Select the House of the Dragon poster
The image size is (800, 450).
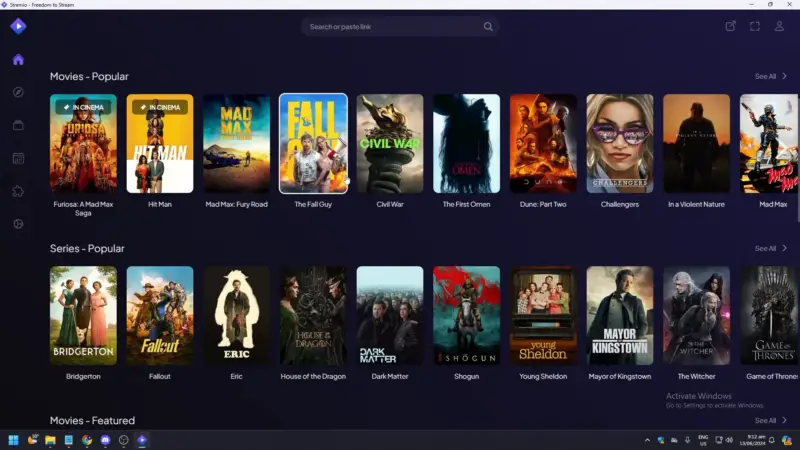pyautogui.click(x=313, y=315)
